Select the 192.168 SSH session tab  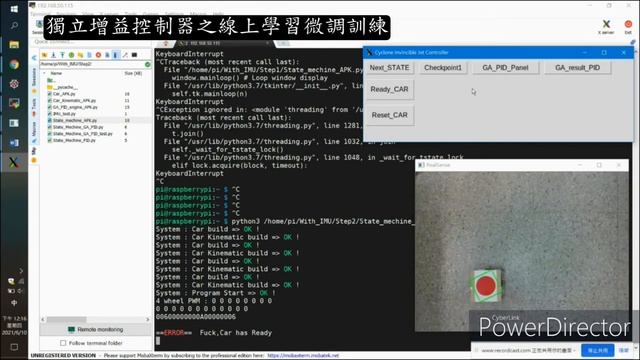pos(222,43)
